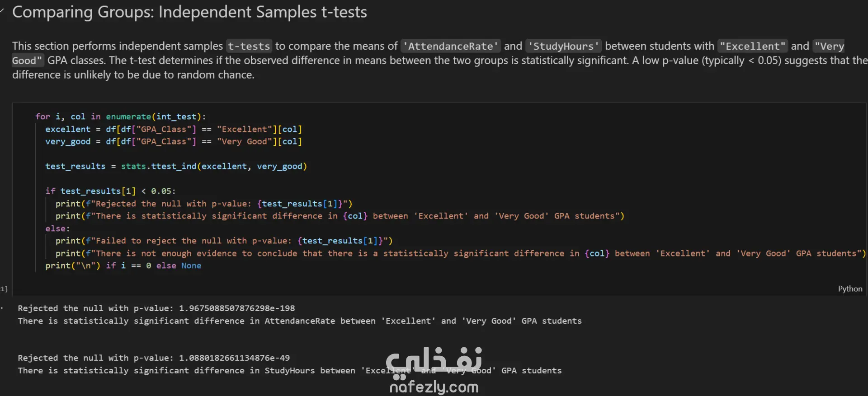The width and height of the screenshot is (868, 396).
Task: Click the final print("\n") code line
Action: click(x=123, y=266)
